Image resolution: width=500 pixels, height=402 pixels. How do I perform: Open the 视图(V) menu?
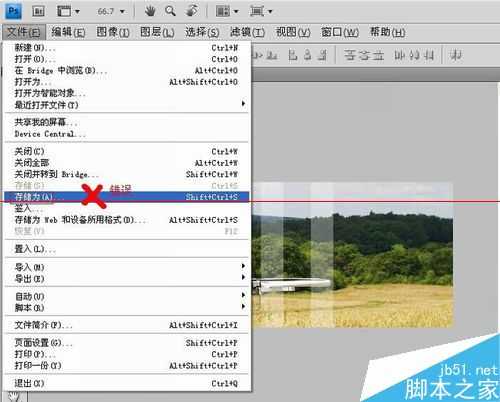click(x=293, y=32)
